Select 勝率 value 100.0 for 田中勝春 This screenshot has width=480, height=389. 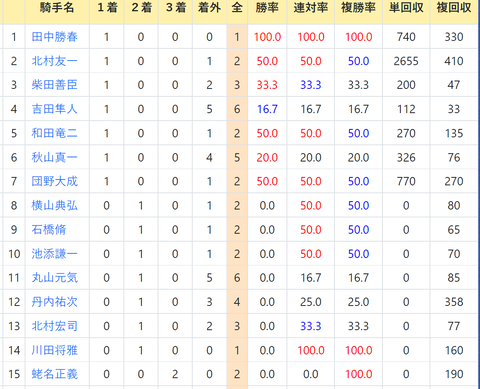click(x=267, y=37)
